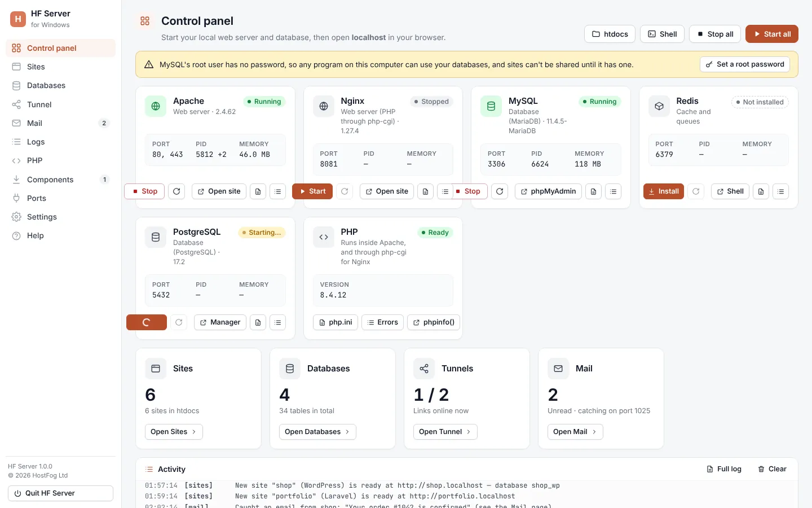This screenshot has width=812, height=508.
Task: Open the Full log from Activity
Action: (724, 469)
